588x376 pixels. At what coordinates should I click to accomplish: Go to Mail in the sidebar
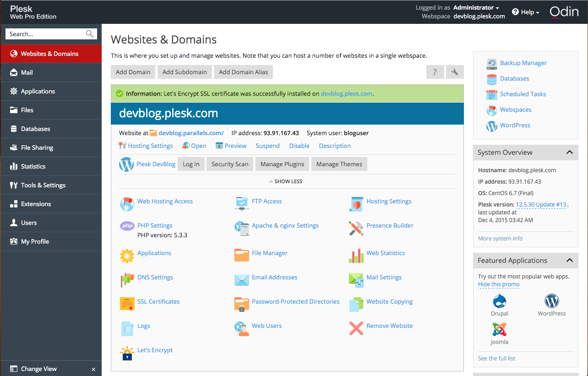(x=51, y=72)
